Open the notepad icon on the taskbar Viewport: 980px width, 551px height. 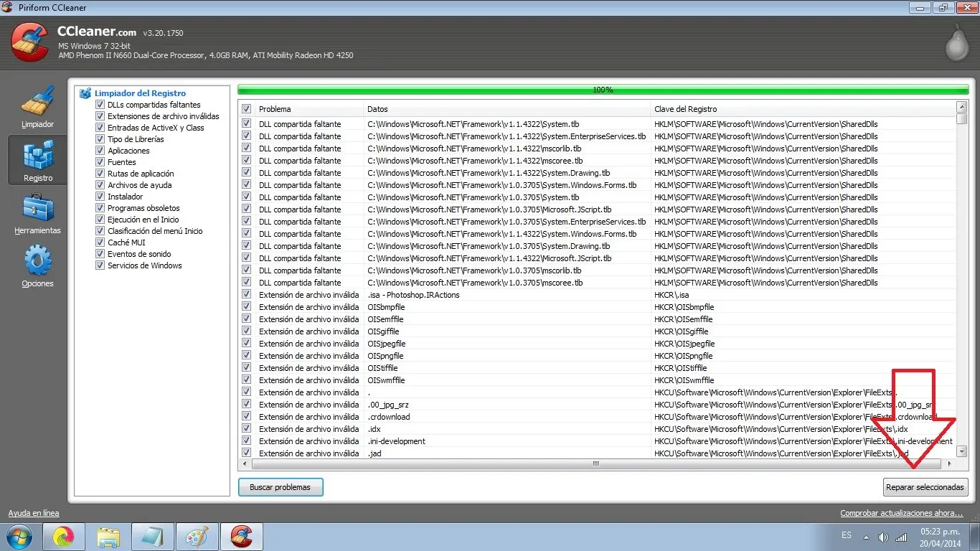tap(153, 537)
